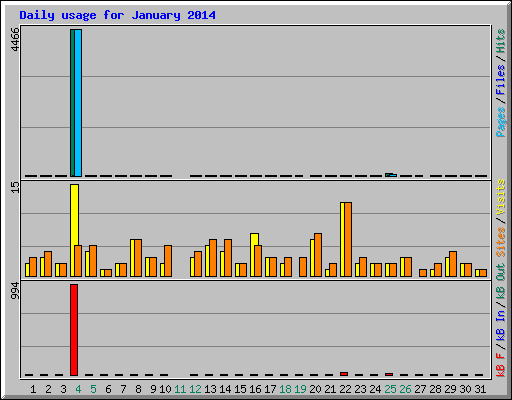
Task: Click the day 31 axis label
Action: (480, 389)
